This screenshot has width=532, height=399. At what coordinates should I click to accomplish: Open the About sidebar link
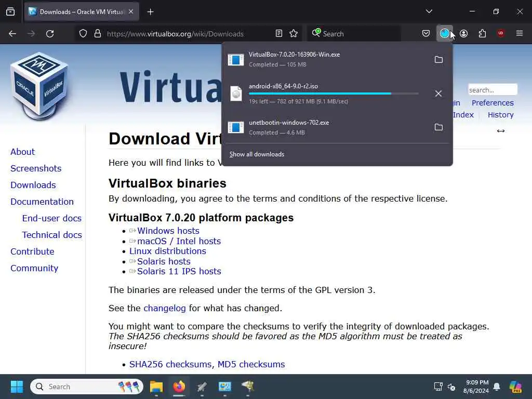coord(22,152)
